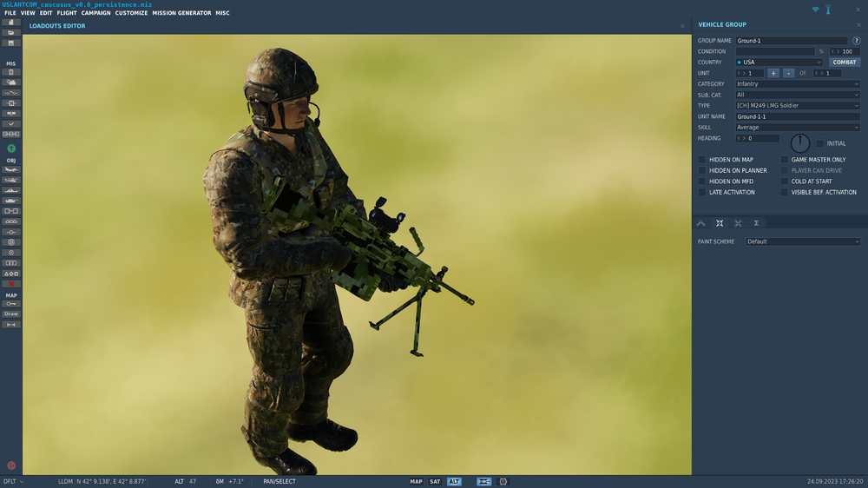Open the DFLT dropdown in status bar
This screenshot has width=868, height=488.
click(x=14, y=481)
